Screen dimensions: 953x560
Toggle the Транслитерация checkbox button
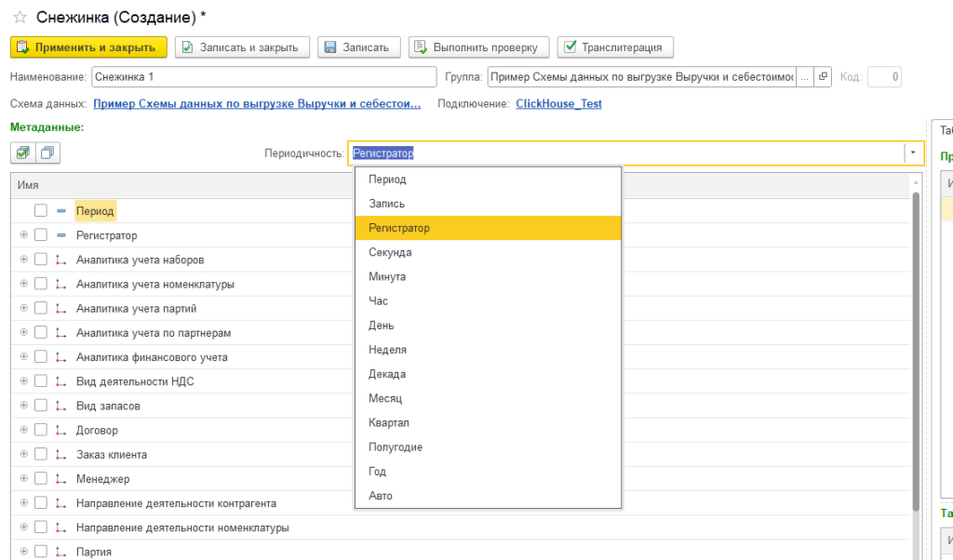pyautogui.click(x=615, y=47)
